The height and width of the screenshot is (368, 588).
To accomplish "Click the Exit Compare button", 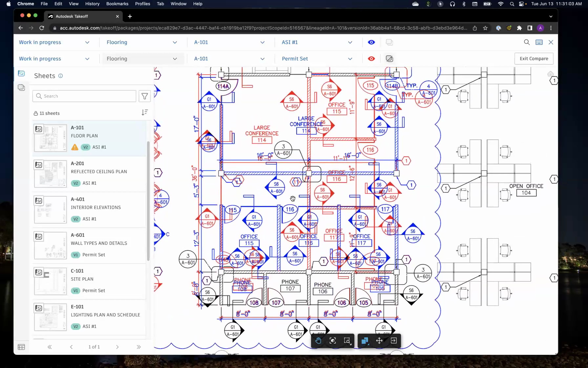I will click(534, 58).
